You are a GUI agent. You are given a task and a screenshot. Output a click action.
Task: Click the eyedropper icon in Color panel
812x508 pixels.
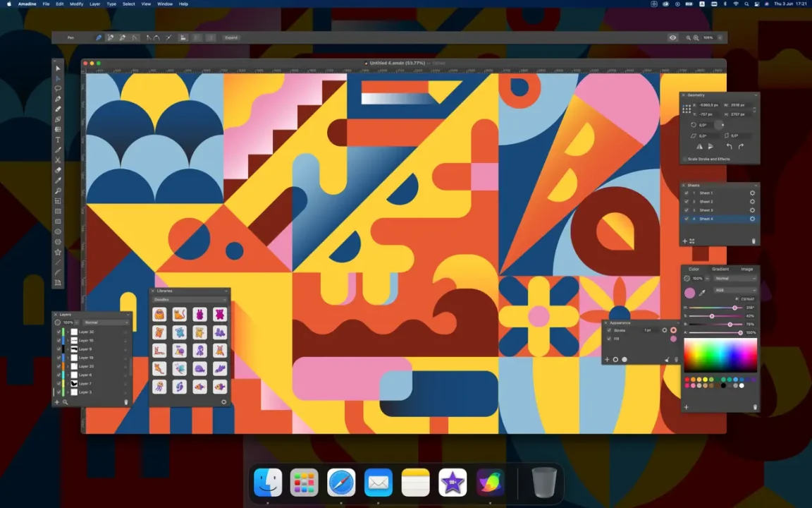point(702,293)
